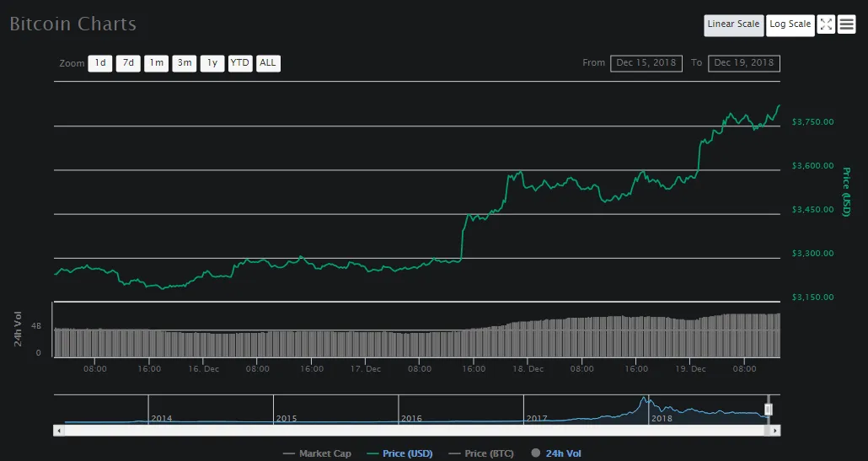The height and width of the screenshot is (461, 868).
Task: Click the horizontal navigator scrollbar track
Action: coord(415,431)
